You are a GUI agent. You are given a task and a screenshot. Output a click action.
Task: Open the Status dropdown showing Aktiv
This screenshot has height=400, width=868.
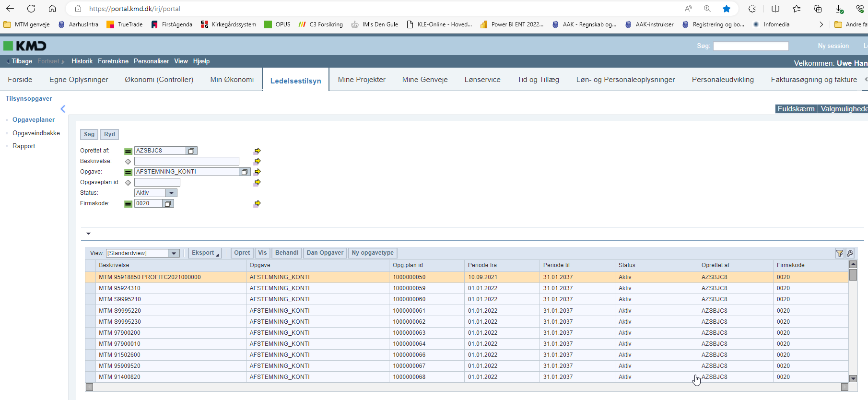coord(171,193)
